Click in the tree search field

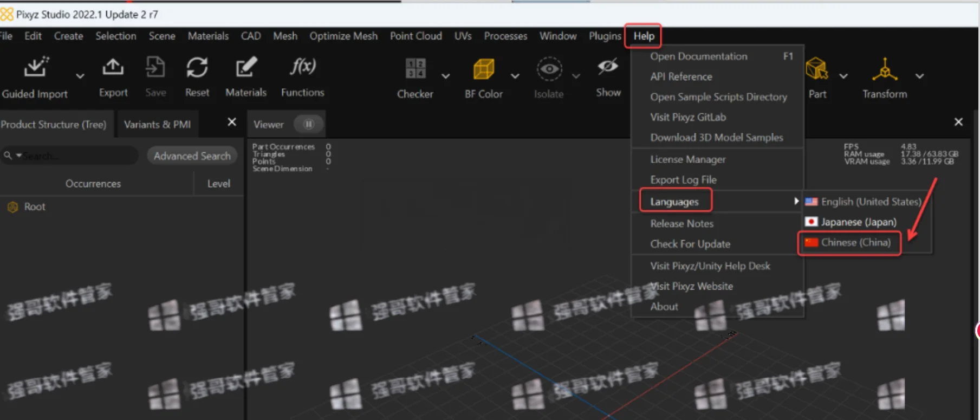pyautogui.click(x=70, y=156)
